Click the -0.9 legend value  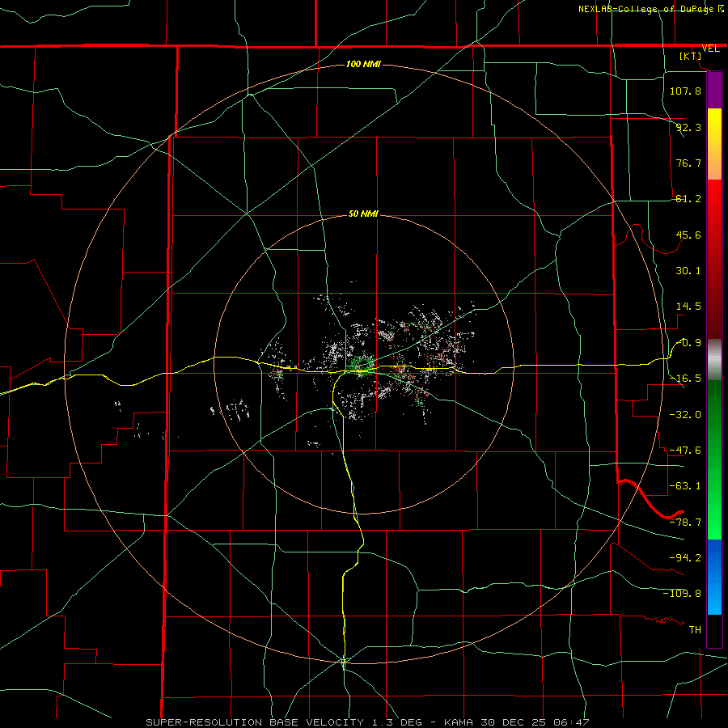click(x=688, y=343)
